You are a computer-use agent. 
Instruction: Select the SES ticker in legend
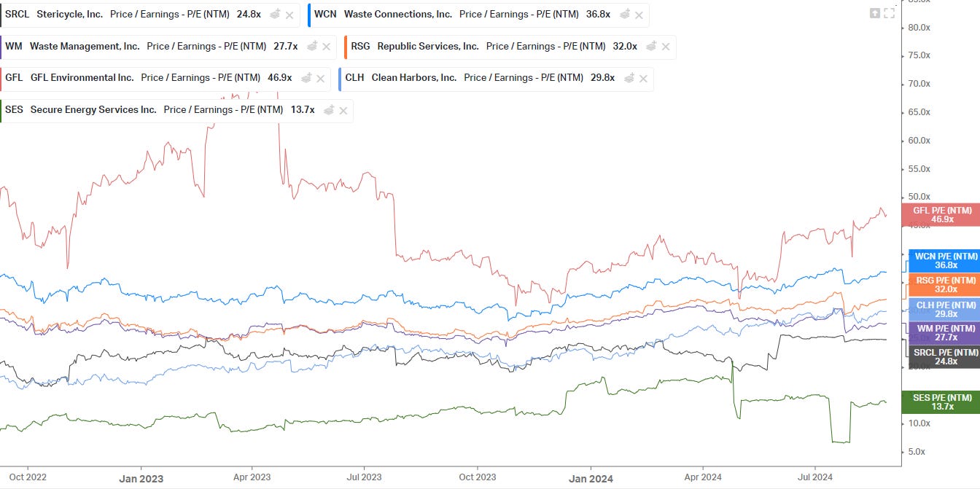pos(14,109)
